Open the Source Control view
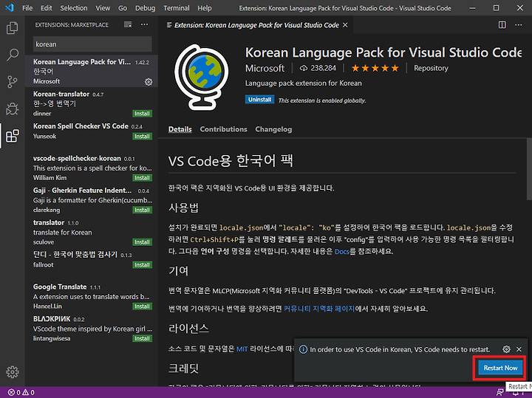This screenshot has height=398, width=532. click(x=13, y=82)
